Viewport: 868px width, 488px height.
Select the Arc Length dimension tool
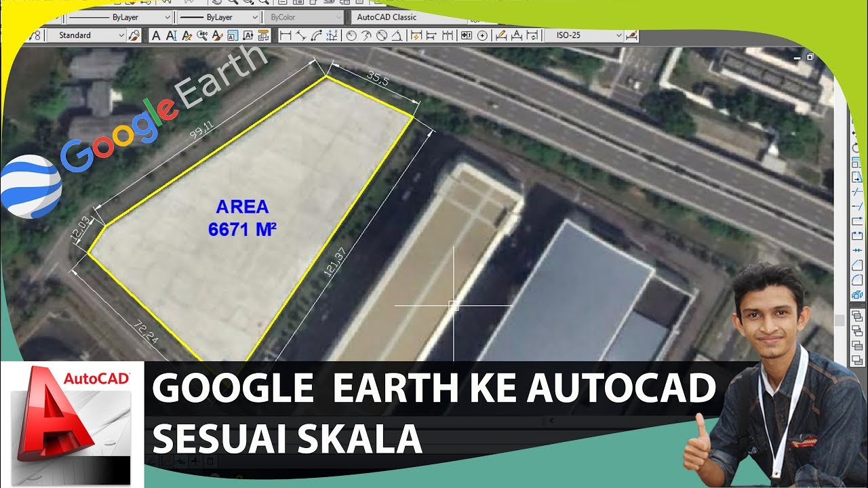317,35
